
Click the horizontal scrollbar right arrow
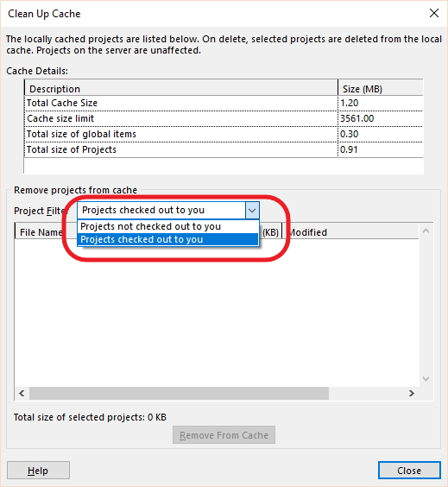412,393
